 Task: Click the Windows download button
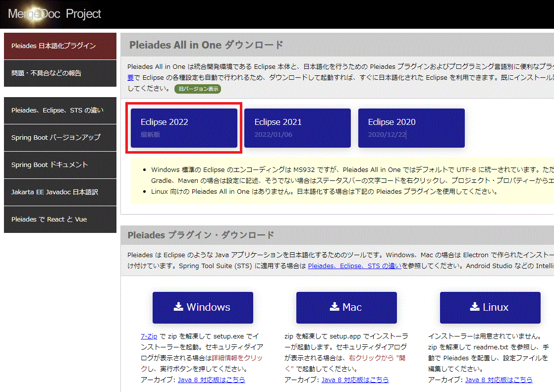pos(203,307)
